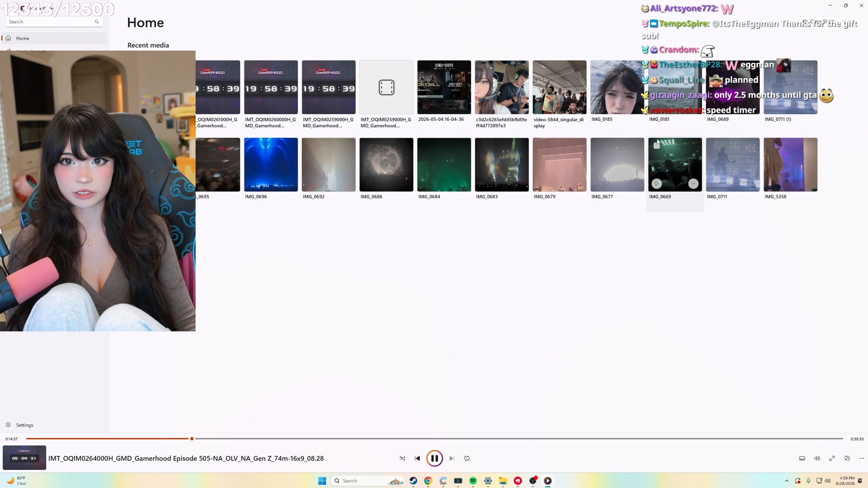Open the IMG_0683 thumbnail
The image size is (868, 488).
[502, 164]
